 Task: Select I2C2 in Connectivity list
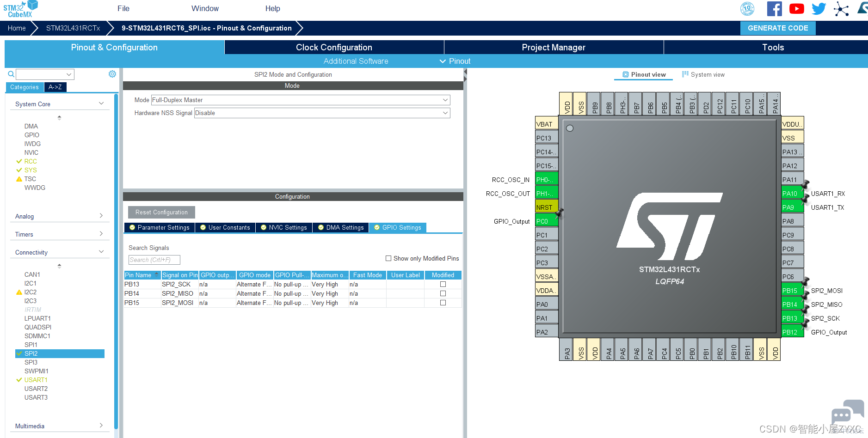[31, 292]
